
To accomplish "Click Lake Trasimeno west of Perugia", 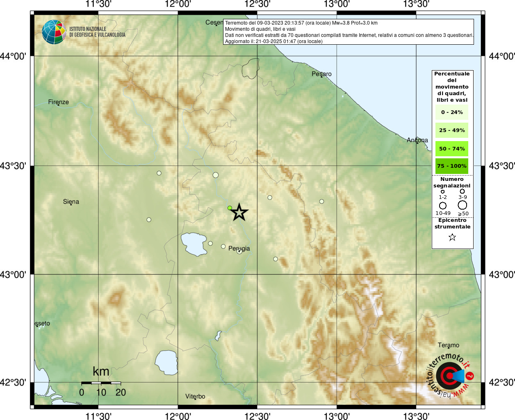I will 194,244.
